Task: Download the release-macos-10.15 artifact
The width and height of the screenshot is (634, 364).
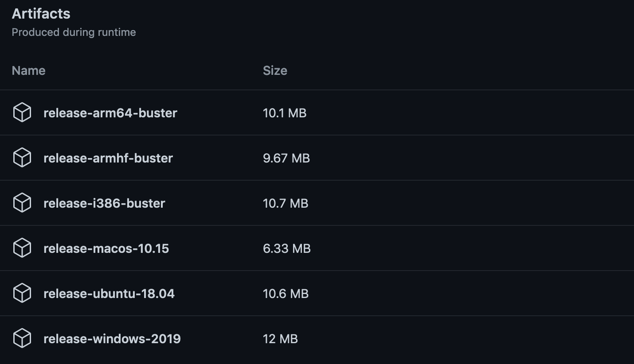Action: [x=106, y=248]
